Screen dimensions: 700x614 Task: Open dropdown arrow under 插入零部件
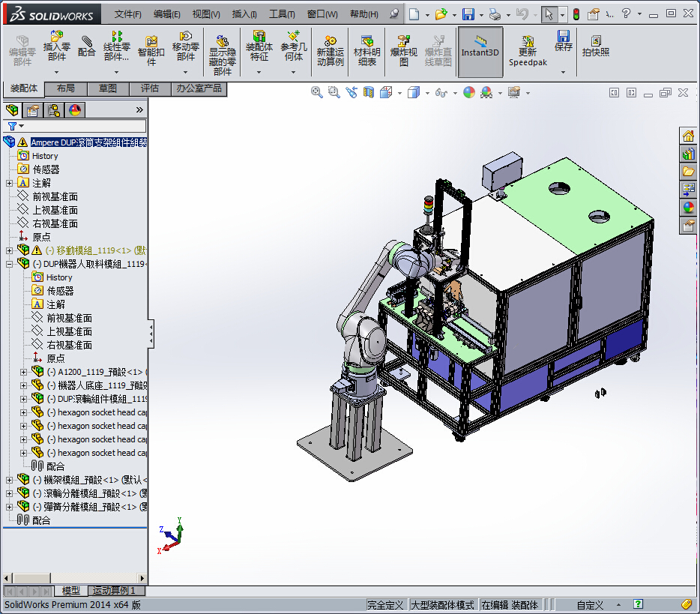coord(57,72)
